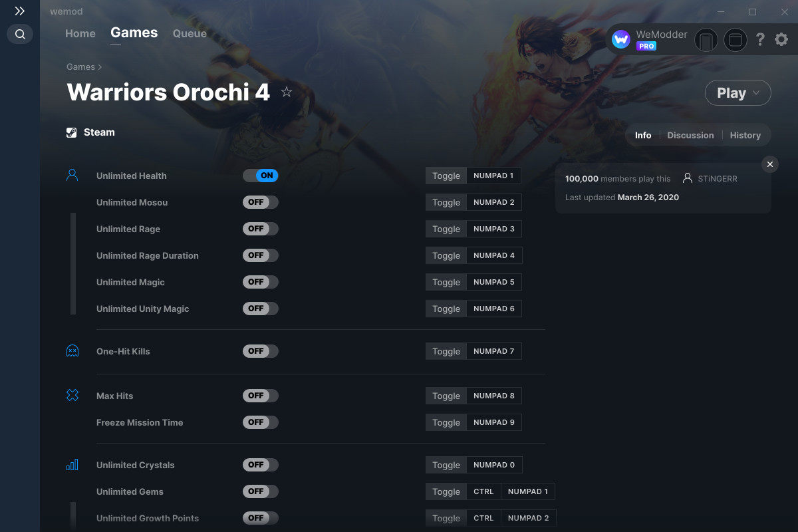Click the WeMod logo avatar icon
This screenshot has width=798, height=532.
[x=621, y=40]
